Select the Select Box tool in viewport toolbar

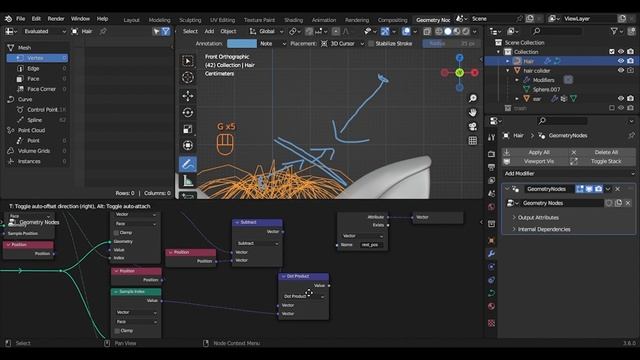[188, 61]
